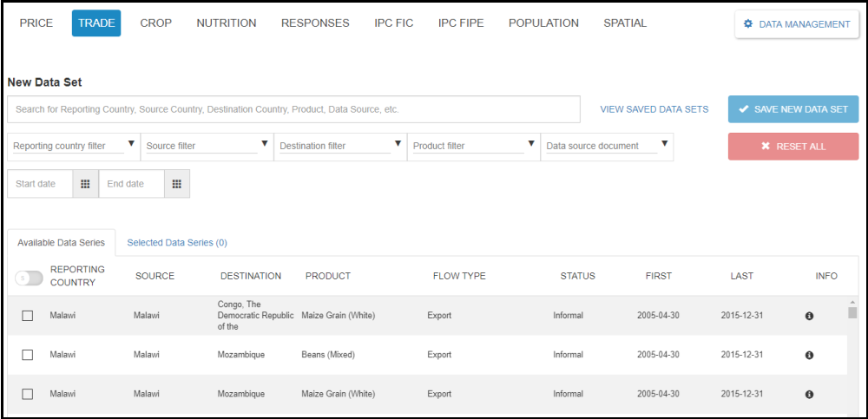Click info icon for Congo Maize Grain row

809,317
